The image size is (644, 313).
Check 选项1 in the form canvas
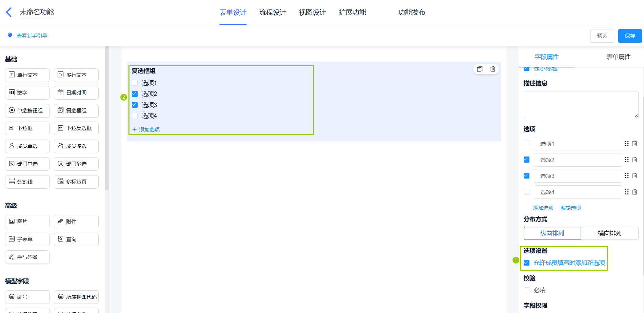(135, 83)
